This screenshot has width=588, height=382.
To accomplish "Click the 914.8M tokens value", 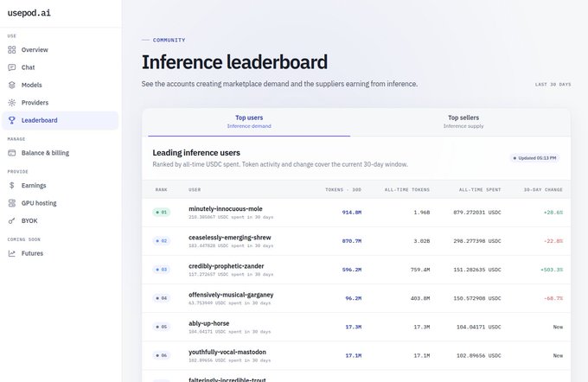I will click(352, 213).
